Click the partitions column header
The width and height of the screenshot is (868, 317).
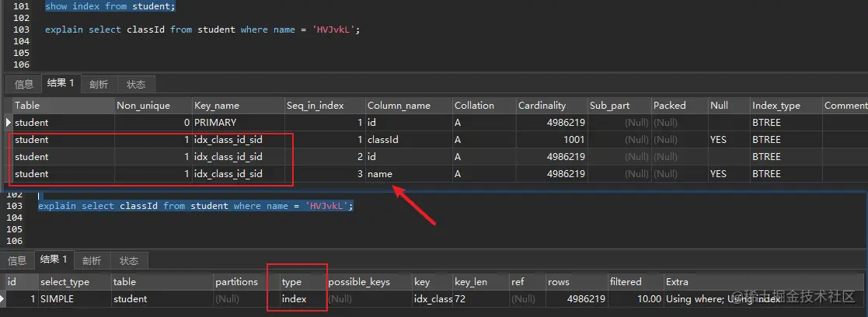(x=246, y=281)
